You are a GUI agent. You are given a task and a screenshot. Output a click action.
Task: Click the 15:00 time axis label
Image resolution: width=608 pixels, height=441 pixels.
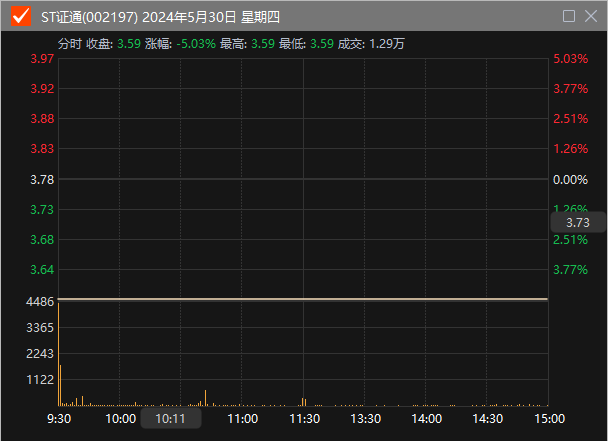[x=550, y=419]
